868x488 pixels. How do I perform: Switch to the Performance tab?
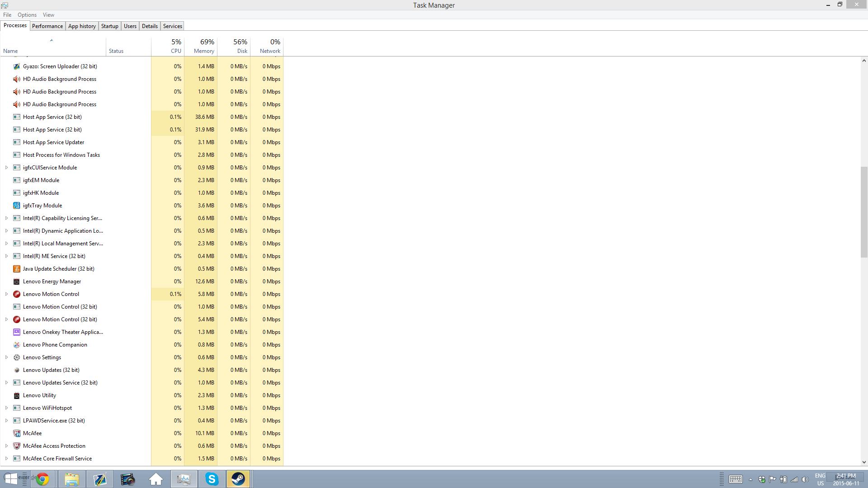click(47, 26)
